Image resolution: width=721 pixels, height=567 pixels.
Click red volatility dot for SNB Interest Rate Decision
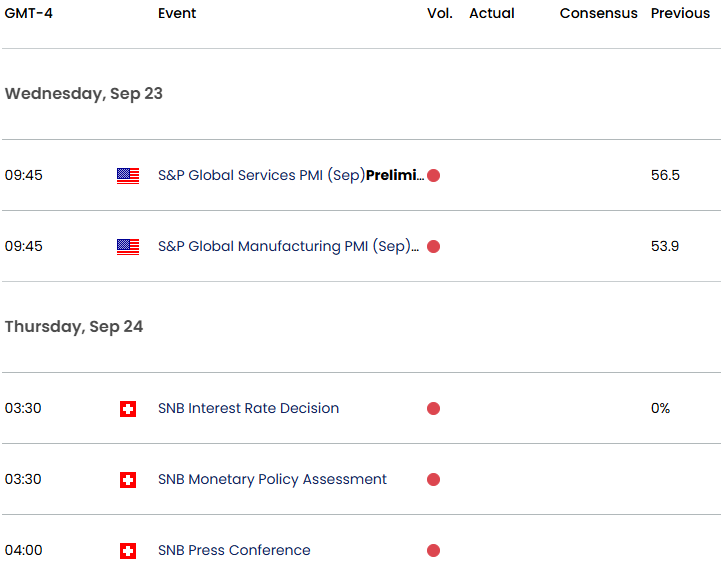tap(433, 408)
